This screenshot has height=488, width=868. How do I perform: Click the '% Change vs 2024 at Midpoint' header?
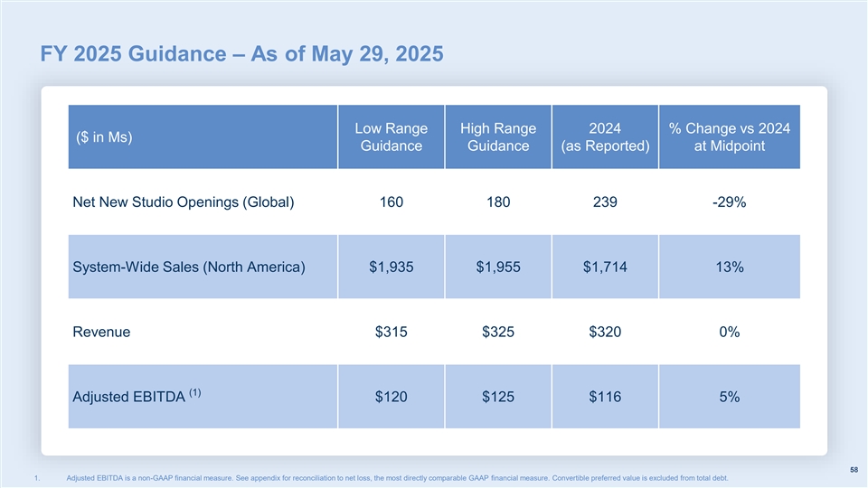pos(729,137)
